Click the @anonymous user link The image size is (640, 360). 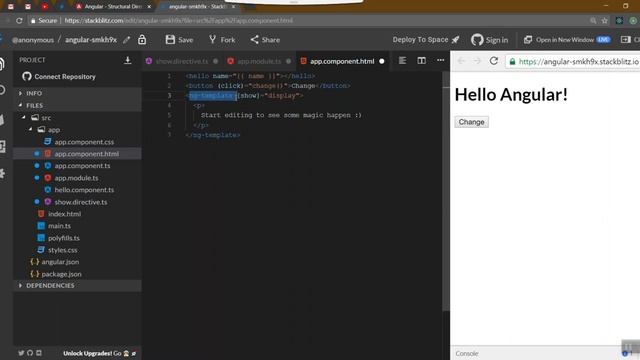33,40
